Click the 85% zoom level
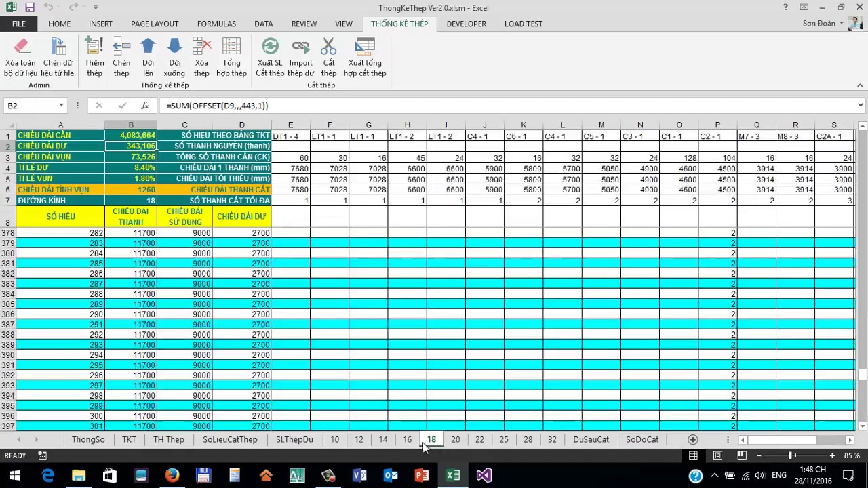Image resolution: width=868 pixels, height=488 pixels. coord(852,455)
